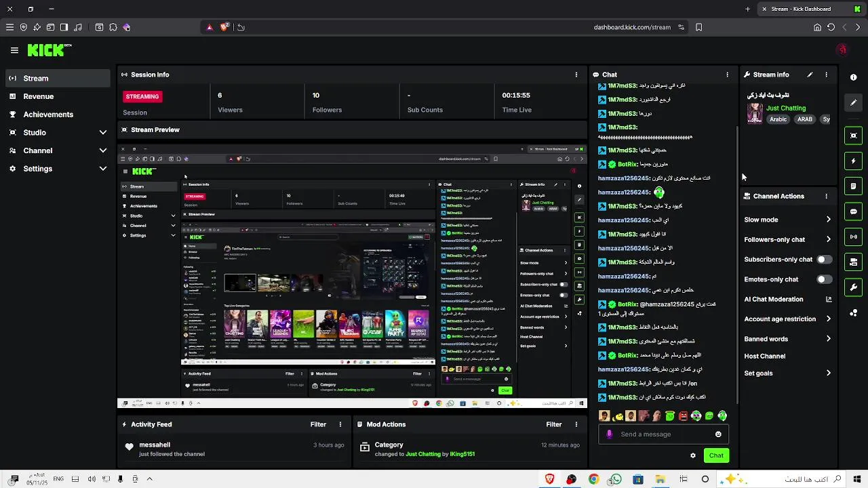Click Brave Rewards triangle icon
The height and width of the screenshot is (488, 868).
pos(210,27)
